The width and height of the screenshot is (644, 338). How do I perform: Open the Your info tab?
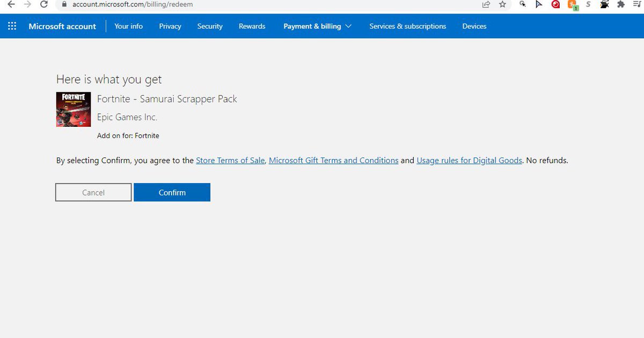pyautogui.click(x=129, y=26)
